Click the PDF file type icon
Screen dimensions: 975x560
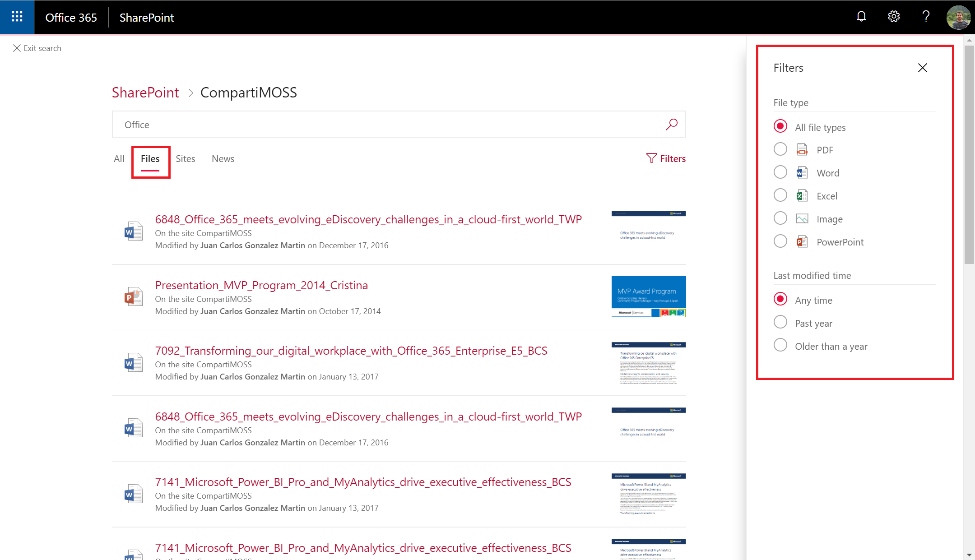click(802, 149)
